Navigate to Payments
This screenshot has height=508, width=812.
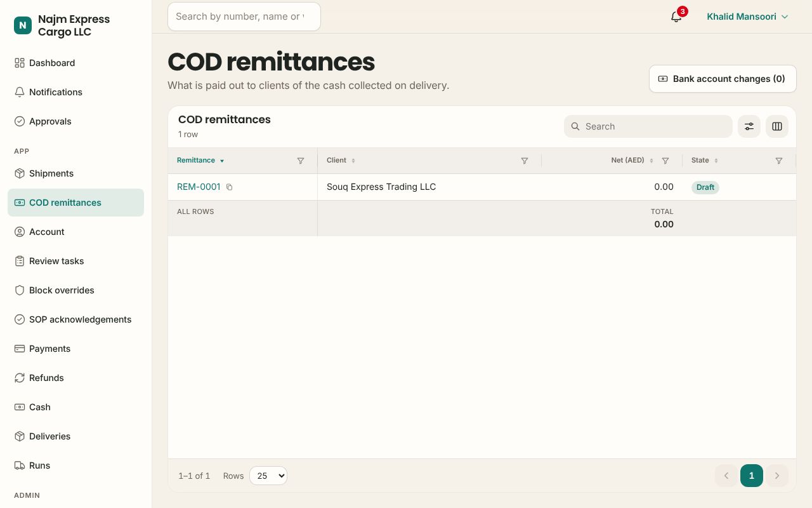[x=76, y=349]
